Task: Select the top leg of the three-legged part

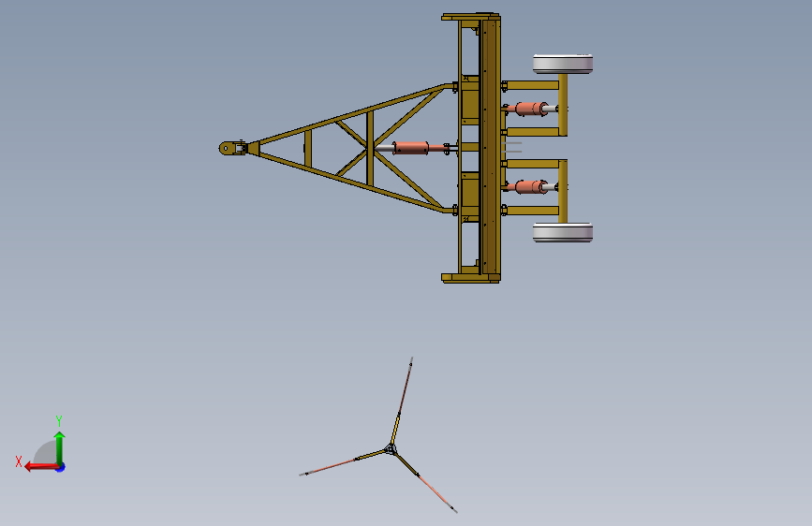Action: 403,399
